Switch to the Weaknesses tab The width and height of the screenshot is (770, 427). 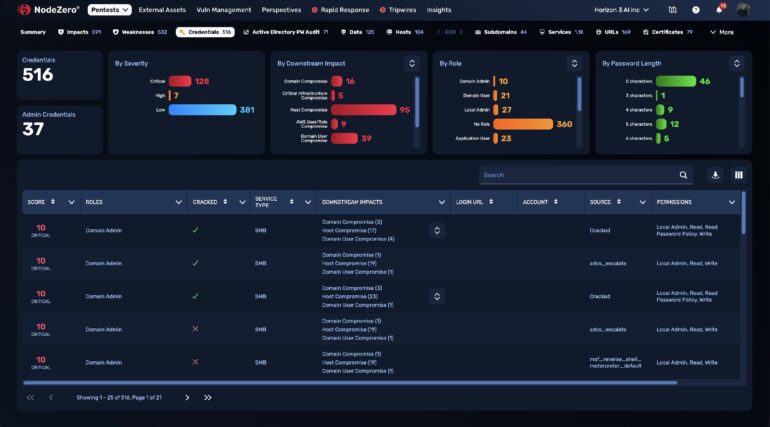click(139, 32)
